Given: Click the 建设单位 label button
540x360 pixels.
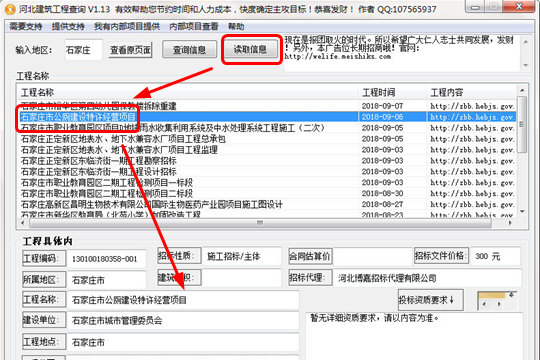Looking at the screenshot, I should (44, 320).
